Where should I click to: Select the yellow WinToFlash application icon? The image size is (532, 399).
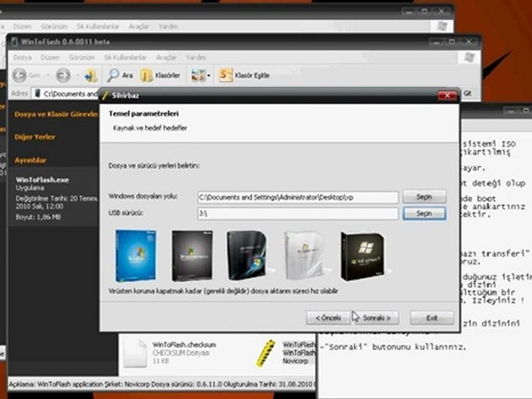[265, 353]
